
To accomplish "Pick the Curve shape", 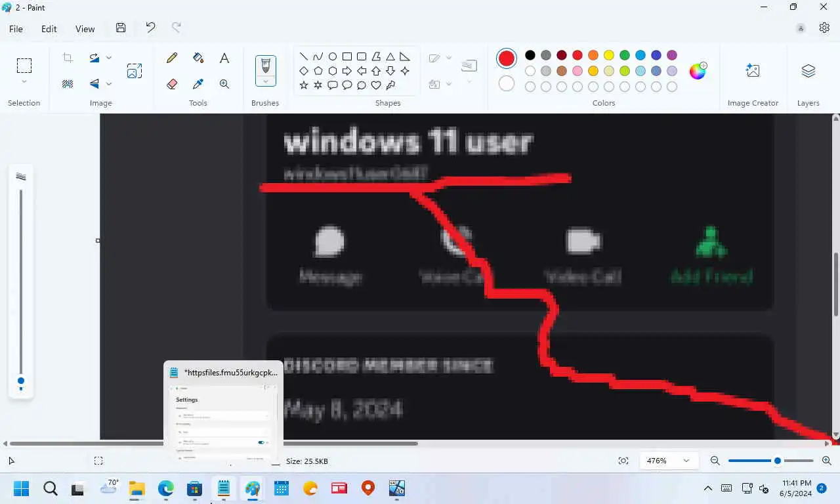I will (x=318, y=56).
